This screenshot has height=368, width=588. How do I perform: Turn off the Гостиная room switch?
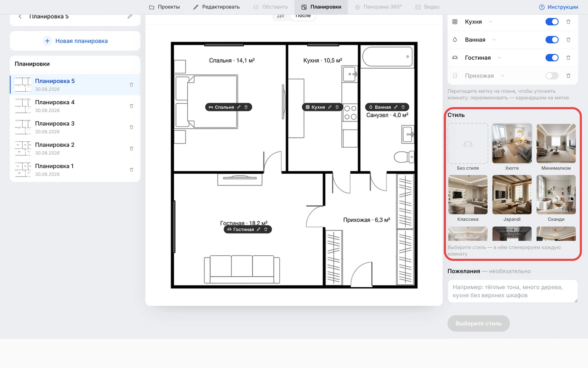point(552,58)
